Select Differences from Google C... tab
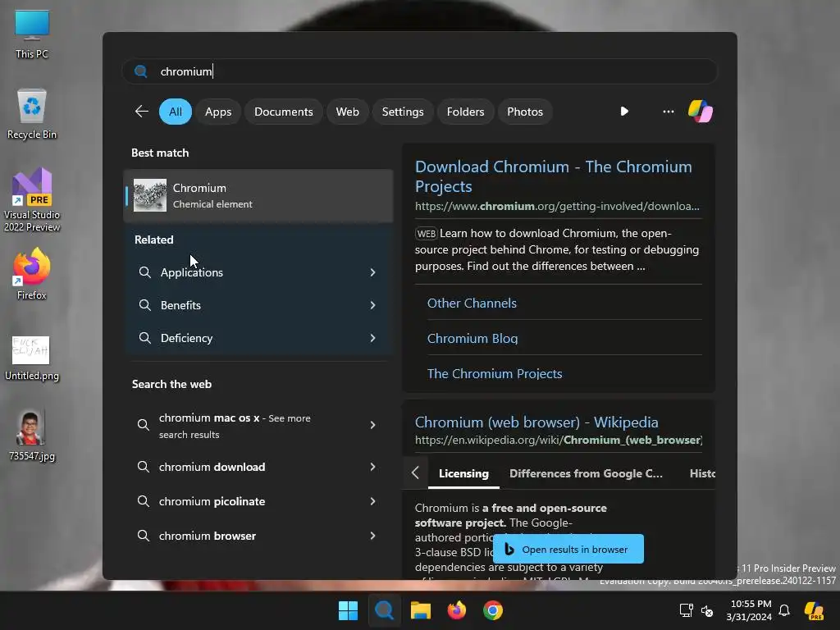The width and height of the screenshot is (840, 630). click(x=586, y=473)
